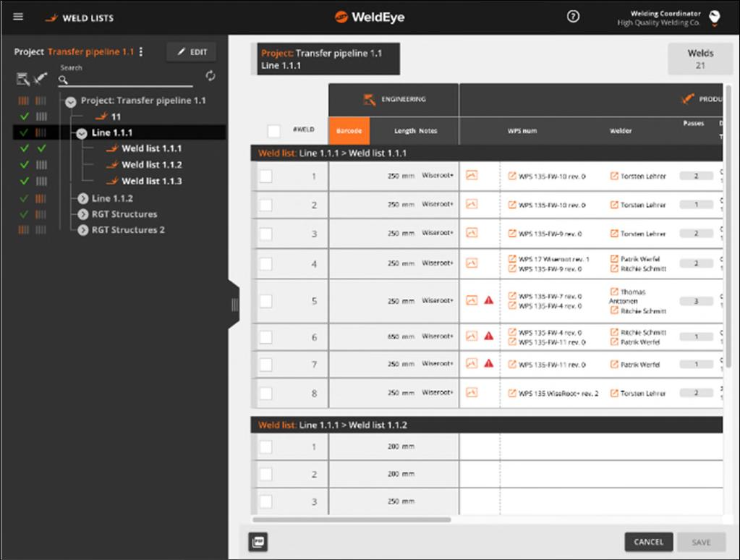The height and width of the screenshot is (560, 740).
Task: Click the warning triangle on weld 5
Action: tap(488, 300)
